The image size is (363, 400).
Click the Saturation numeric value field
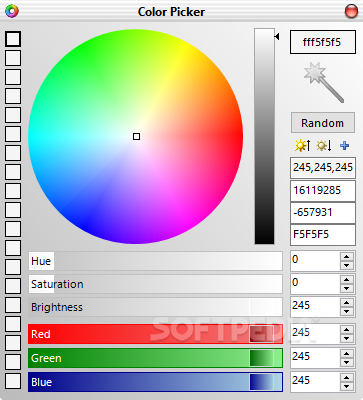pyautogui.click(x=315, y=283)
